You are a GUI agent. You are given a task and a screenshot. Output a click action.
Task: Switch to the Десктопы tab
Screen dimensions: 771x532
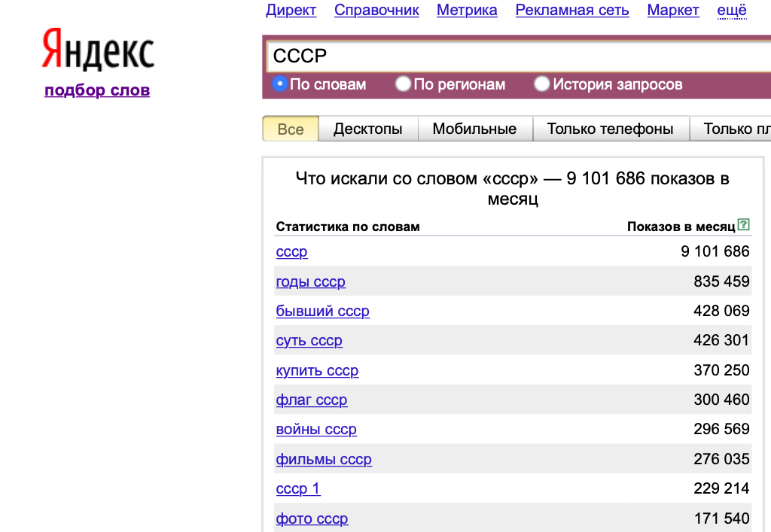pos(367,129)
